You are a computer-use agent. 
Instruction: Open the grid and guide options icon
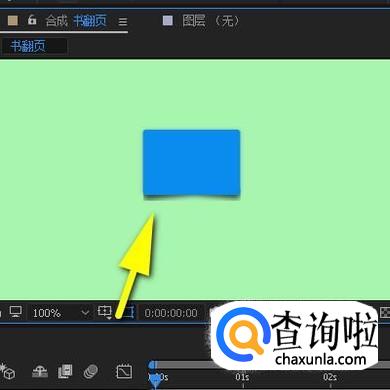point(105,312)
